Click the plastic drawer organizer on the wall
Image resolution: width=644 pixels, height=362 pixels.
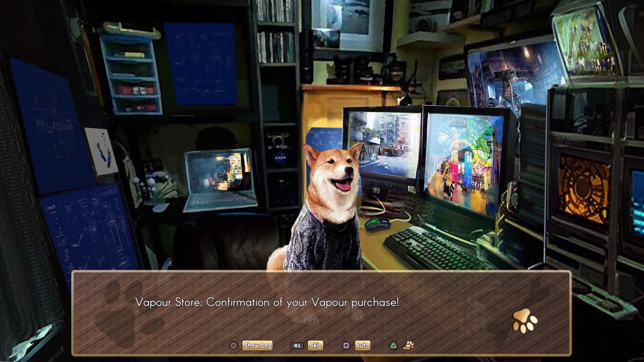[x=131, y=74]
